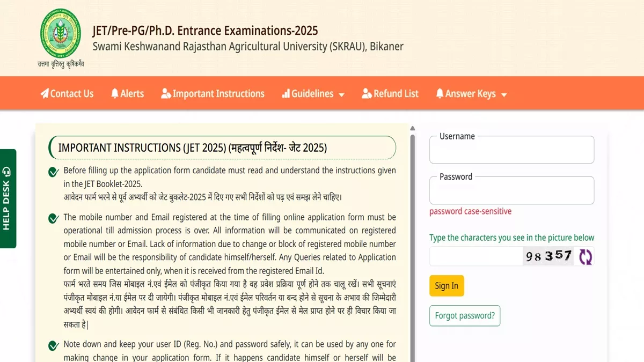The height and width of the screenshot is (362, 644).
Task: Click the captcha text entry field
Action: point(475,256)
